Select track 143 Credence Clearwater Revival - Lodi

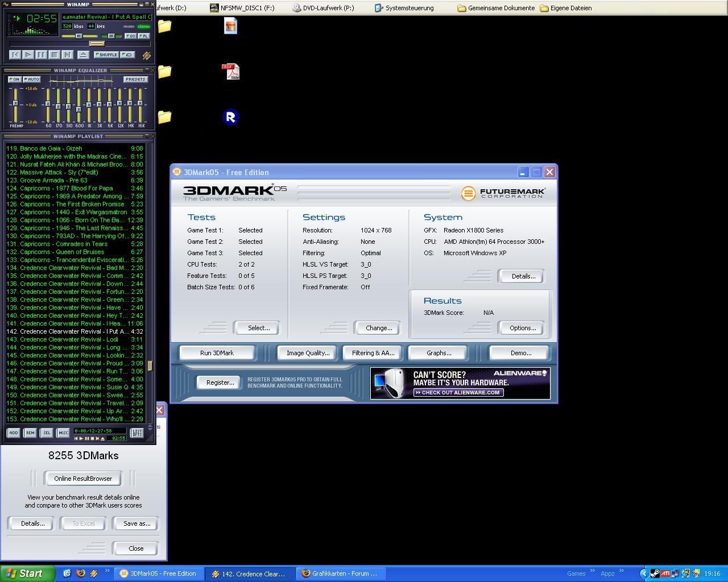pyautogui.click(x=75, y=339)
